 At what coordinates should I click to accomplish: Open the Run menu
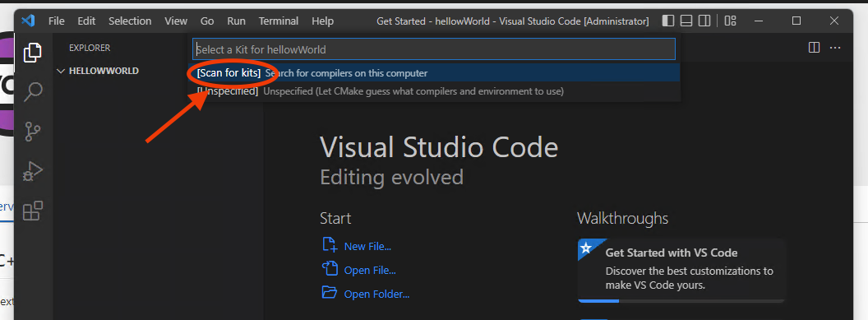tap(237, 21)
